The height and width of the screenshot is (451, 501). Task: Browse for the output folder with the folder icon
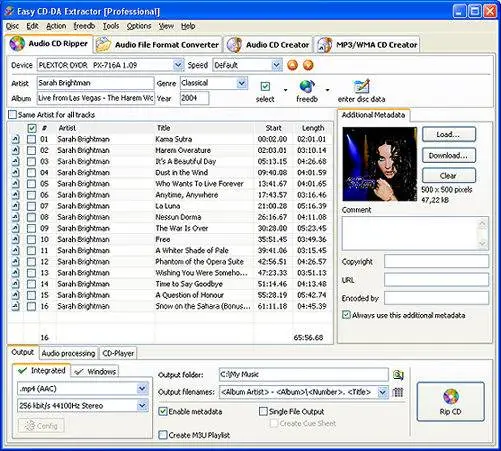(x=398, y=375)
